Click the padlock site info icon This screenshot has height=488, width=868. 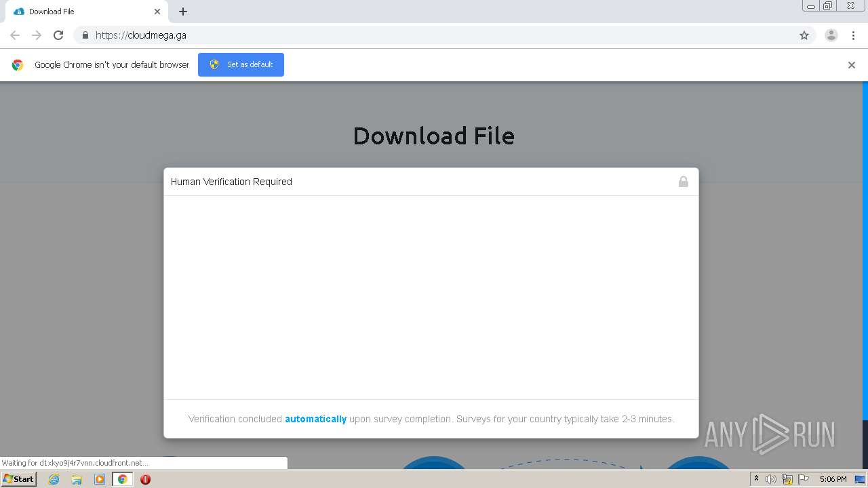(x=85, y=35)
